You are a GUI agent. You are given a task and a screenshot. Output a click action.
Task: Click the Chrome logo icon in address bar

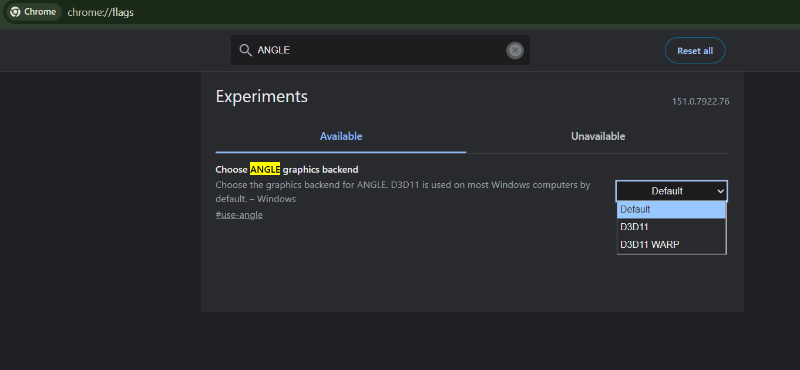click(x=15, y=12)
